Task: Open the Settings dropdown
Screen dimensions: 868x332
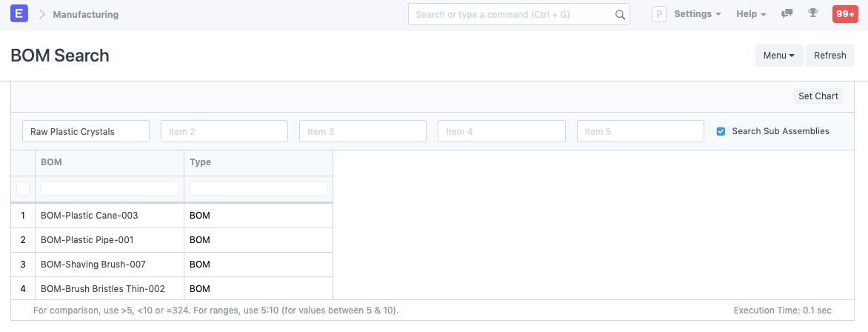Action: point(697,14)
